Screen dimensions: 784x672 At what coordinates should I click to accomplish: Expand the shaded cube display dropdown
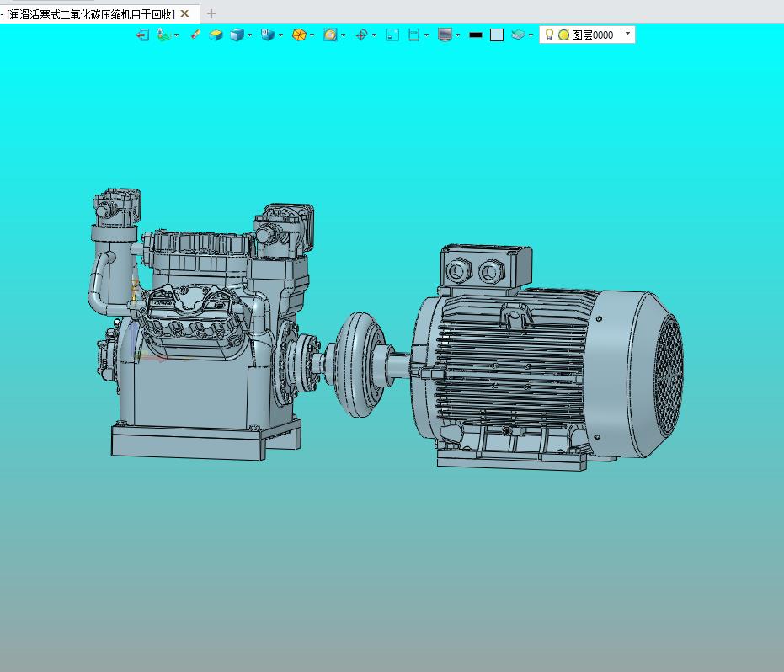[x=249, y=35]
